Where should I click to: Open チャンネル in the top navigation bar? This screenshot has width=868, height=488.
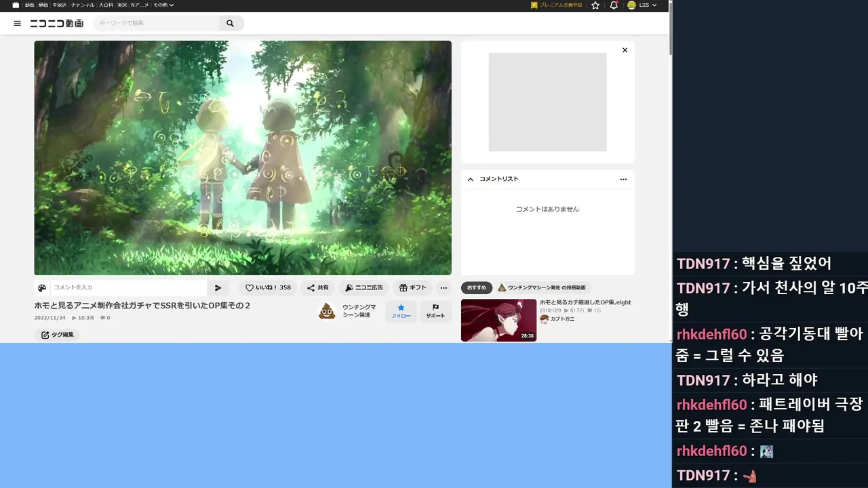83,5
